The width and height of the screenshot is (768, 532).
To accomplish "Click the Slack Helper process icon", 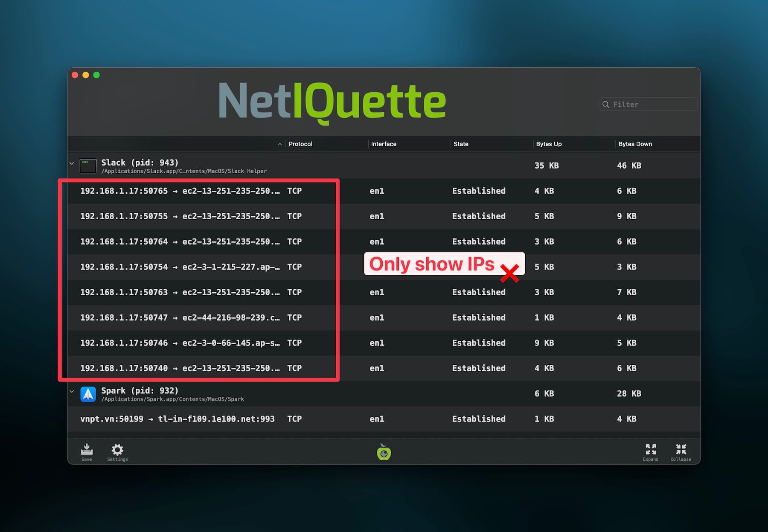I will click(88, 166).
